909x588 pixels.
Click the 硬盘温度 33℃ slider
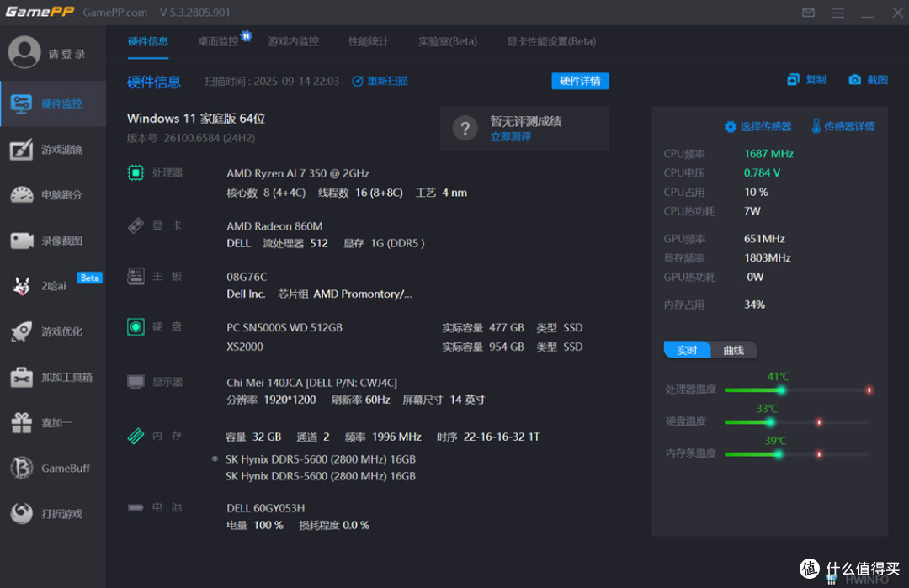(797, 421)
